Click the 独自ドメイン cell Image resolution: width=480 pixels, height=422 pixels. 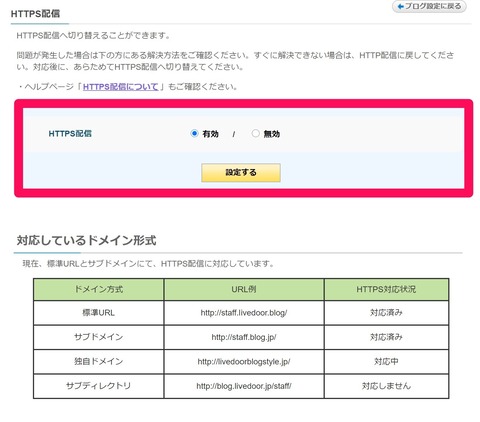click(99, 361)
